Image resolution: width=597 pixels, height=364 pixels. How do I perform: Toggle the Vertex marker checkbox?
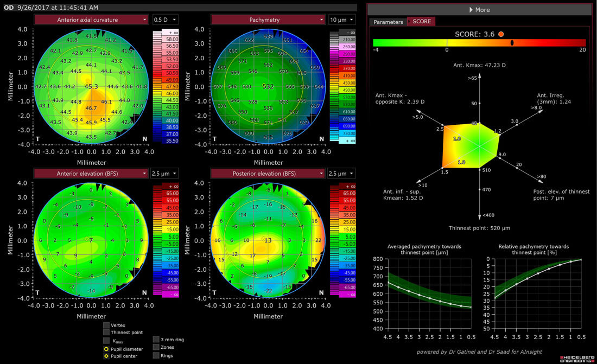[x=106, y=325]
